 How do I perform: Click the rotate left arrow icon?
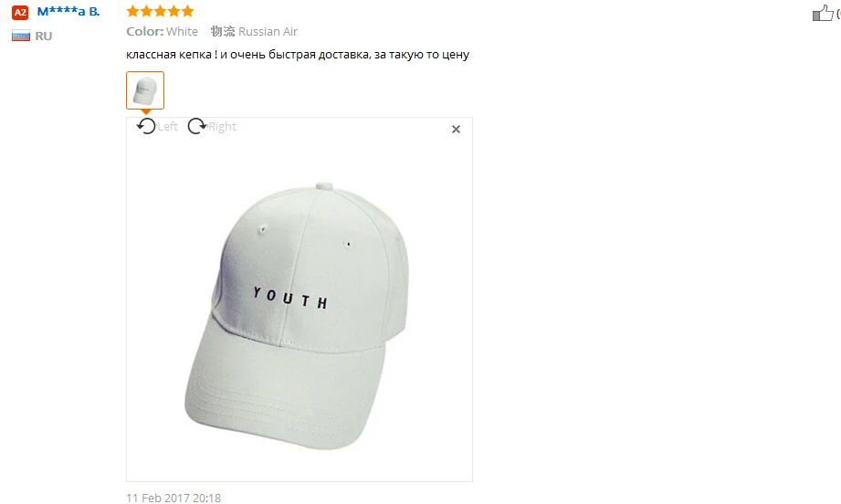coord(145,127)
